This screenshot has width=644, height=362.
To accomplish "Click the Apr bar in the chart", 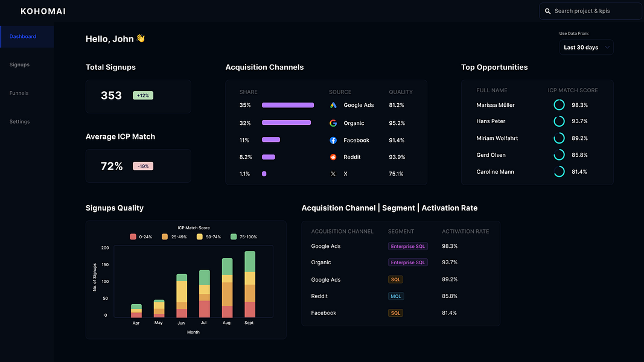I will coord(136,311).
